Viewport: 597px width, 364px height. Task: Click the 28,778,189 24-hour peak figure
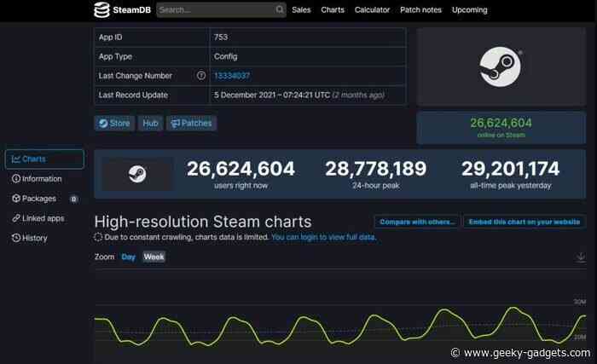(x=376, y=169)
